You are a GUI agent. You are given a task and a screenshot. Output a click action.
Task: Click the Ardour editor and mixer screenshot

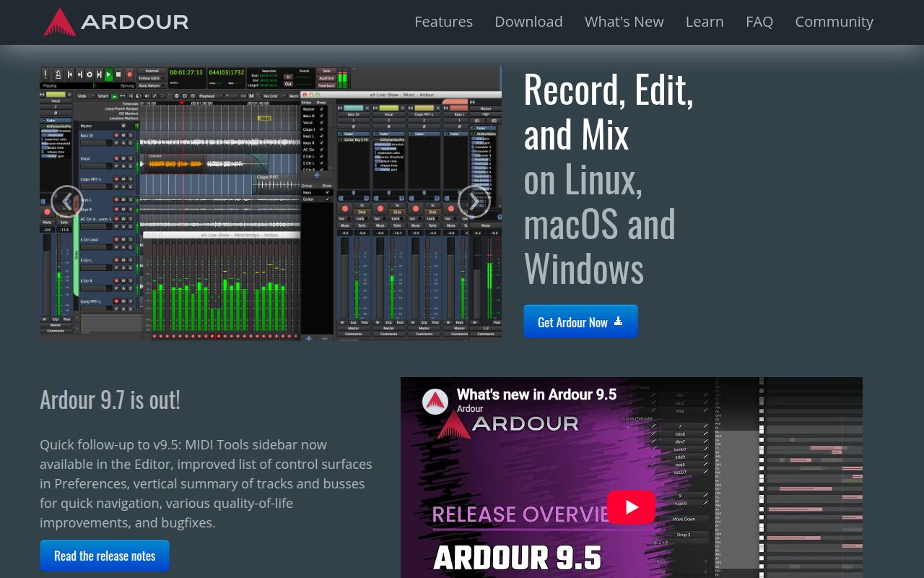tap(271, 203)
